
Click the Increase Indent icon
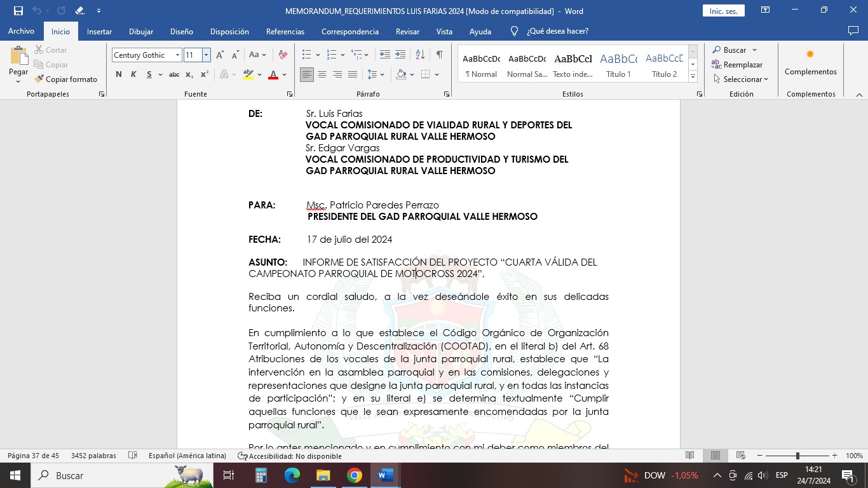tap(400, 55)
